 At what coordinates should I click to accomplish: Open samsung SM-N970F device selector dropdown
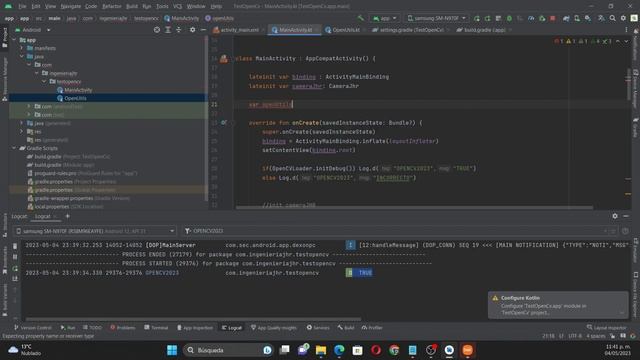(437, 18)
